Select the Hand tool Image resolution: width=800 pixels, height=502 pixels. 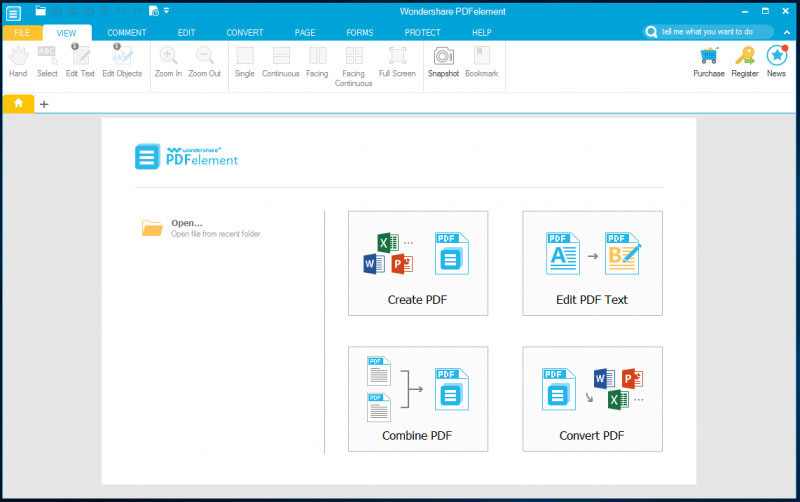[18, 61]
